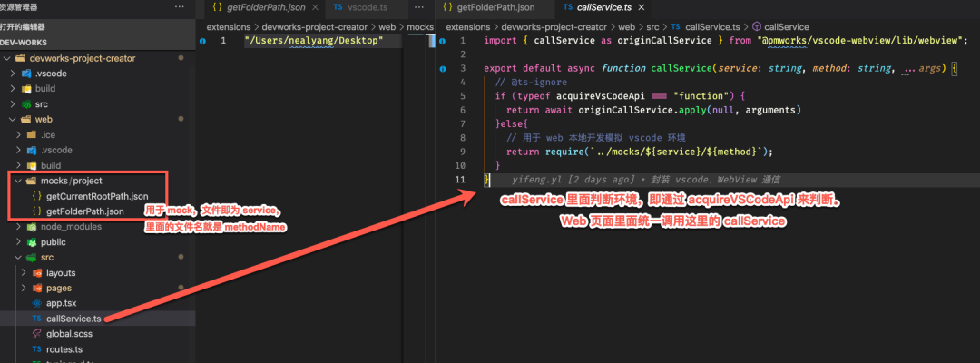Expand the pages folder
This screenshot has width=980, height=363.
(23, 288)
